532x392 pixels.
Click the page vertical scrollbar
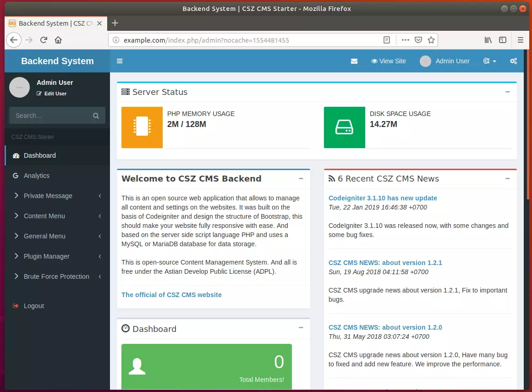528,125
